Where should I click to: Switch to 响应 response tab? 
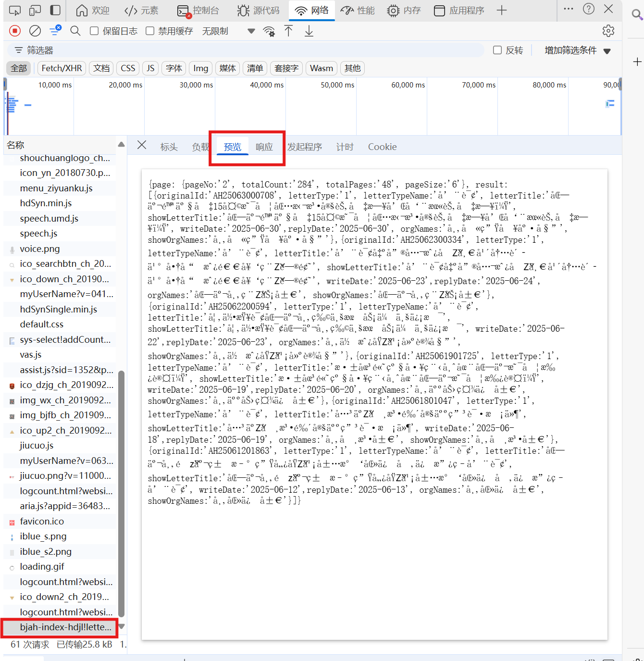[x=264, y=147]
